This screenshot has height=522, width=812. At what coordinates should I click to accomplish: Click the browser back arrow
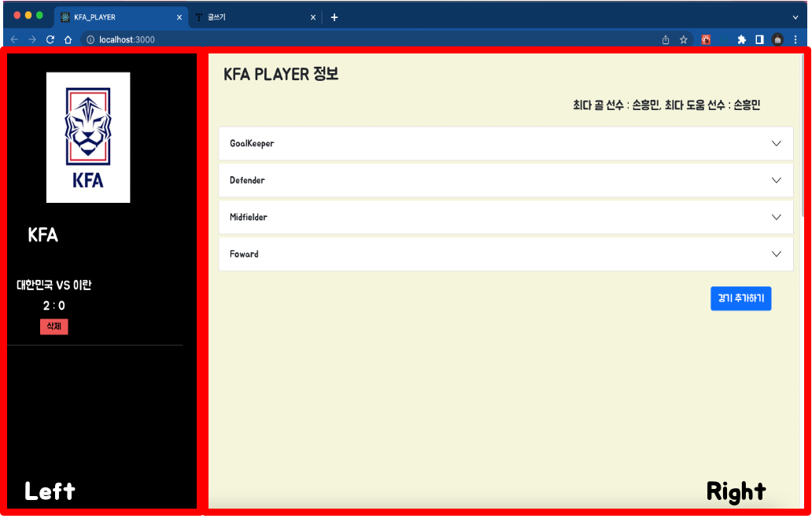(14, 39)
